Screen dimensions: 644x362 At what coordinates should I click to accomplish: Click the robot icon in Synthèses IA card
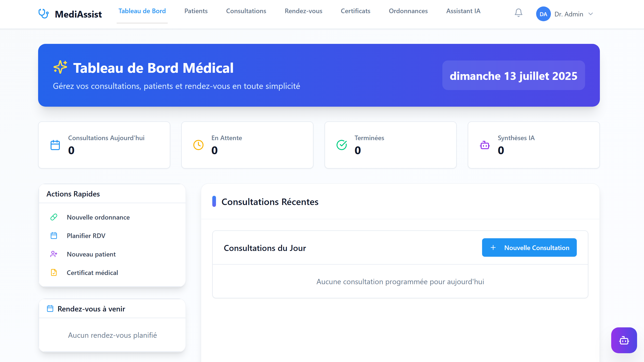pyautogui.click(x=484, y=145)
